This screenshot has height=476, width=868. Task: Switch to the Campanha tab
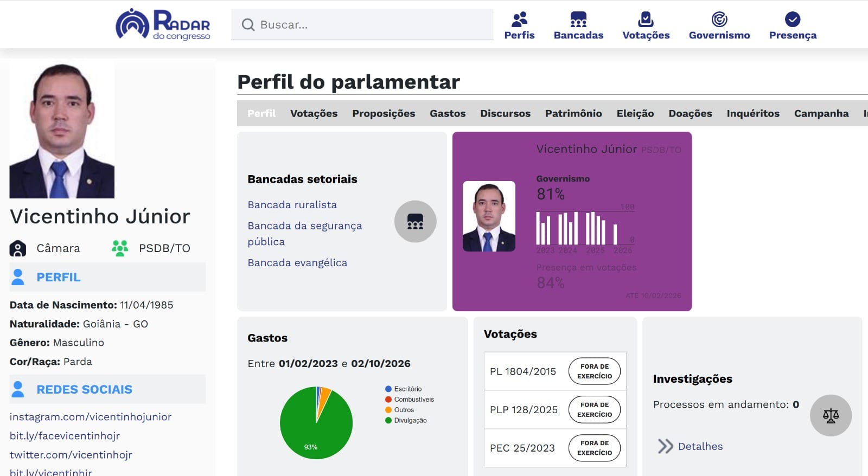(821, 113)
